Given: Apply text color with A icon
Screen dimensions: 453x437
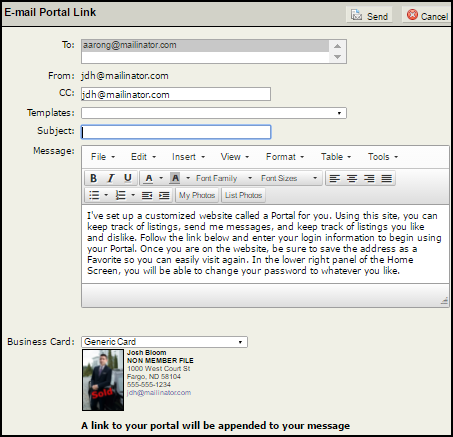Looking at the screenshot, I should 149,178.
